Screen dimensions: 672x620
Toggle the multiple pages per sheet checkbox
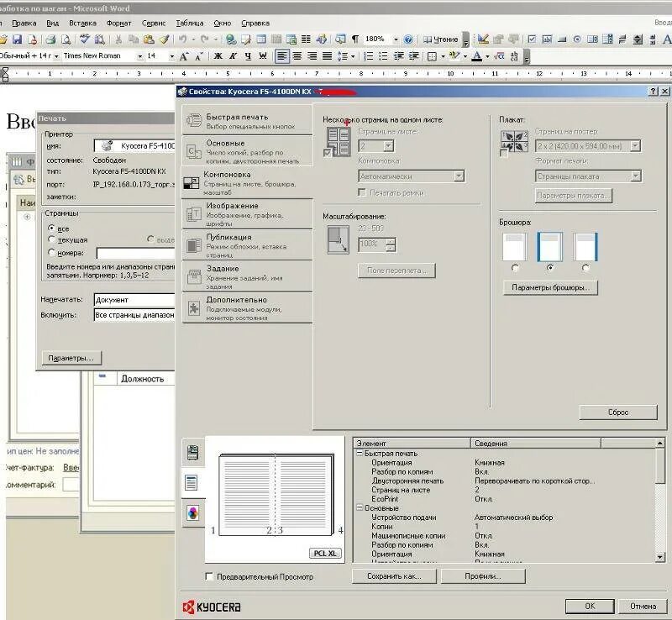pos(328,153)
